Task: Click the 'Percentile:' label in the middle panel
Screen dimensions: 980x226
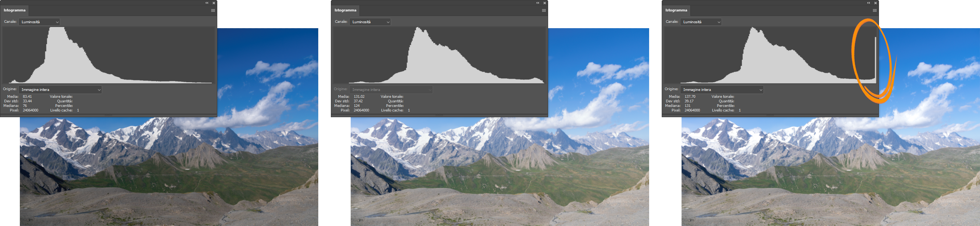Action: (x=395, y=106)
